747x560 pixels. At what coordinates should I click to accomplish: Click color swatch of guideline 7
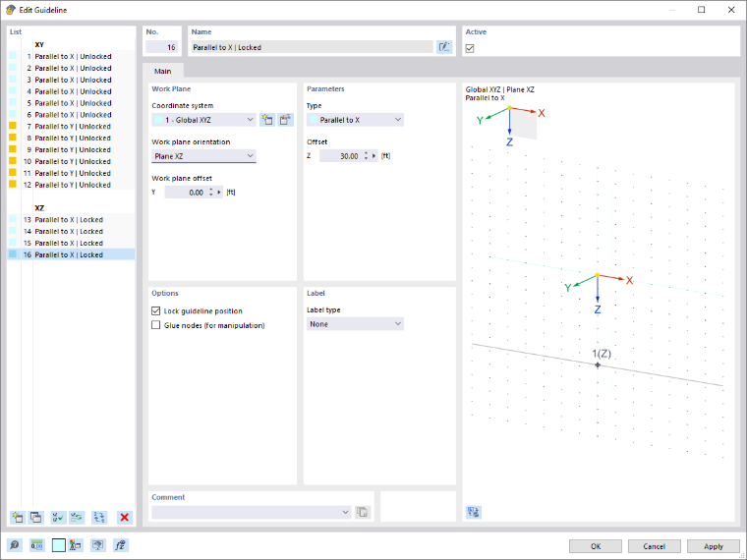tap(13, 126)
